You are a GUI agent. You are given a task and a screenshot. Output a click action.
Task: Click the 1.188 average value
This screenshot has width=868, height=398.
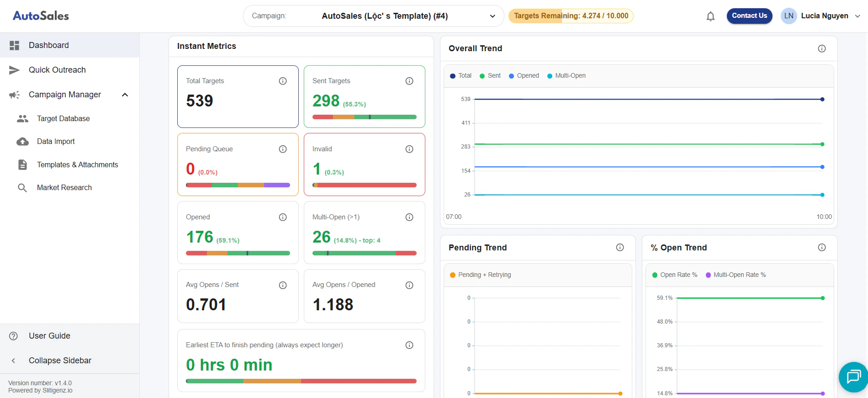coord(333,305)
